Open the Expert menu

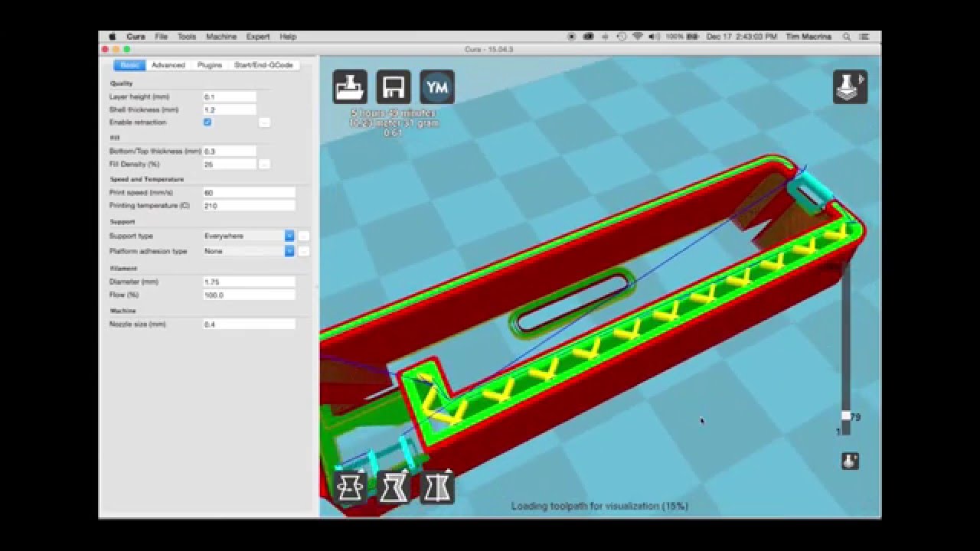[x=258, y=37]
